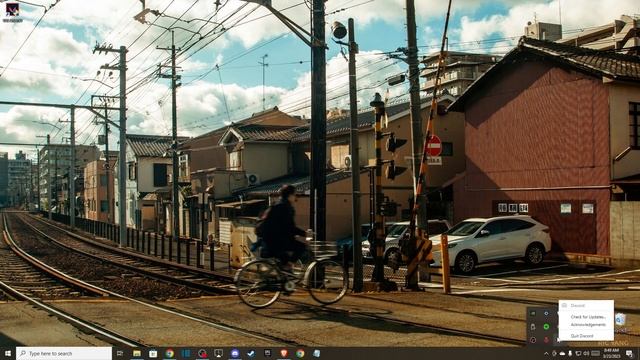The height and width of the screenshot is (360, 640).
Task: Open Brave browser from taskbar
Action: coord(284,353)
